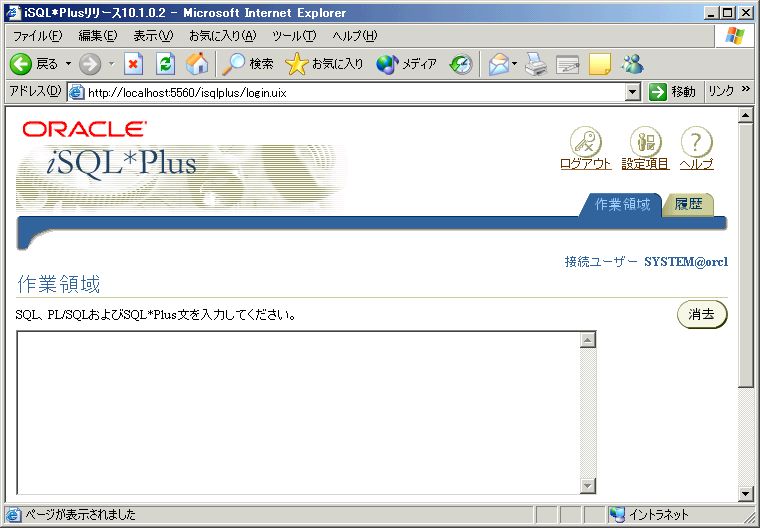Image resolution: width=760 pixels, height=528 pixels.
Task: Open the Media (メディア) toolbar icon
Action: (387, 64)
